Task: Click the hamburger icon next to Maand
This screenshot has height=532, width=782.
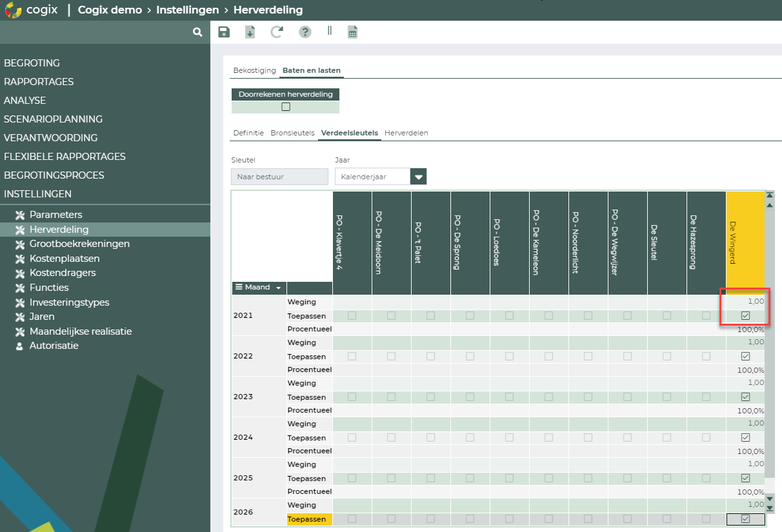Action: (x=239, y=287)
